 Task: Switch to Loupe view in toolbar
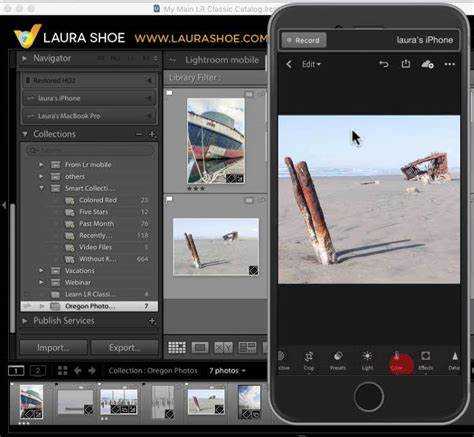200,348
